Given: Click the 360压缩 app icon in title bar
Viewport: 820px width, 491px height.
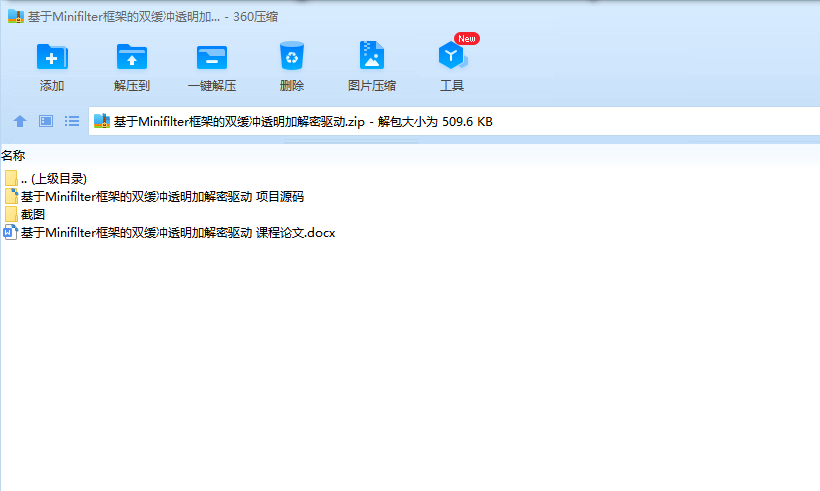Looking at the screenshot, I should pyautogui.click(x=16, y=16).
